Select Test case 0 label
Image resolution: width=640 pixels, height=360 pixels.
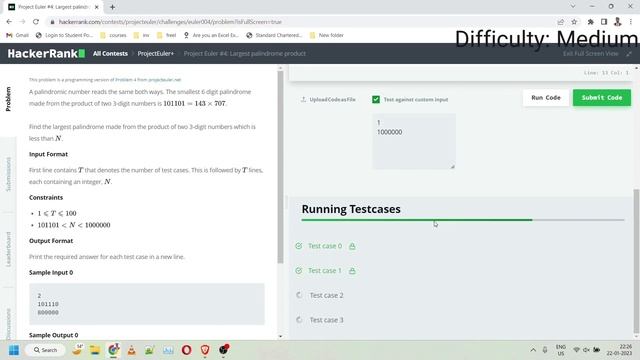325,246
